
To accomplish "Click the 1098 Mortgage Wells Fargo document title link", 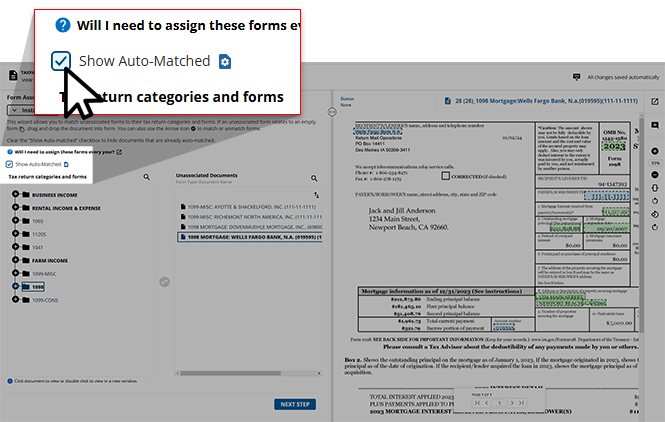I will coord(546,101).
